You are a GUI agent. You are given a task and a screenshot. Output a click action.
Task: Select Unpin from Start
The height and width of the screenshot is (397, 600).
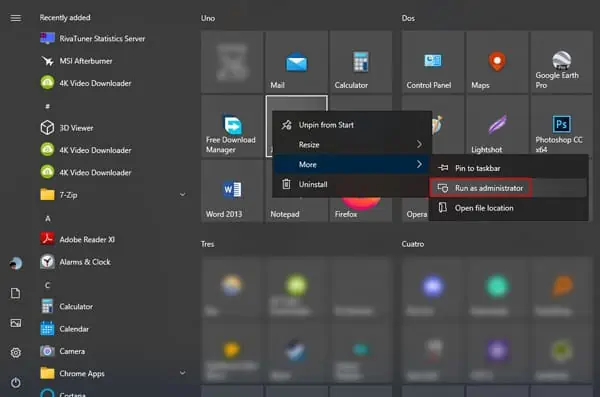coord(352,125)
